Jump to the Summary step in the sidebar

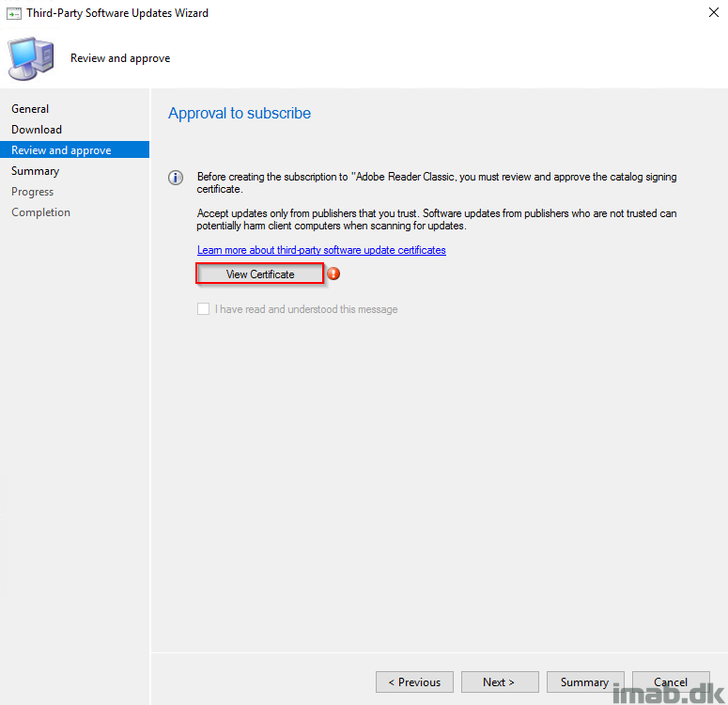[36, 171]
